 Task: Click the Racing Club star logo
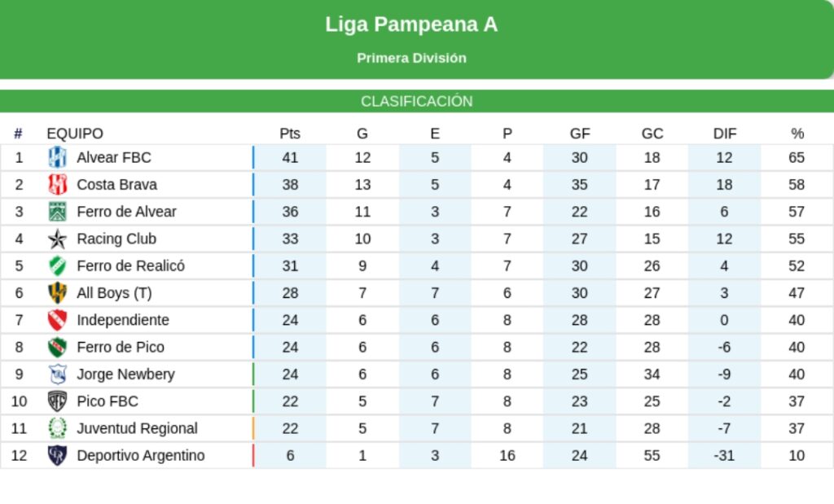click(x=58, y=239)
